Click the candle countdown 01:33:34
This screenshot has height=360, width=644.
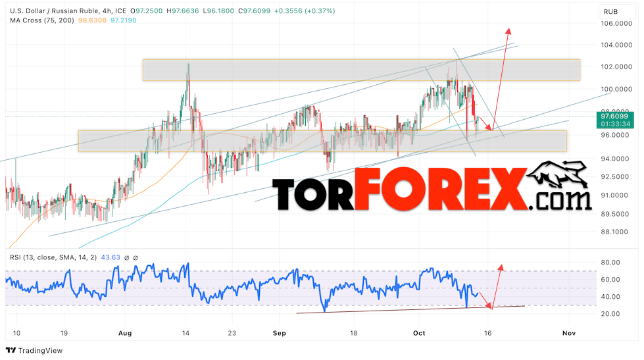(615, 124)
